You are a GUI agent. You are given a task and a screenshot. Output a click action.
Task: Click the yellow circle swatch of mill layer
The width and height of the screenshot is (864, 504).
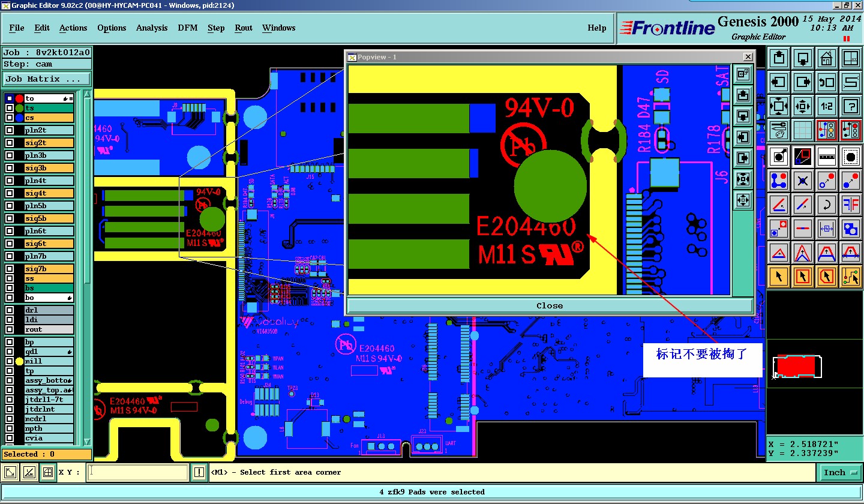19,361
